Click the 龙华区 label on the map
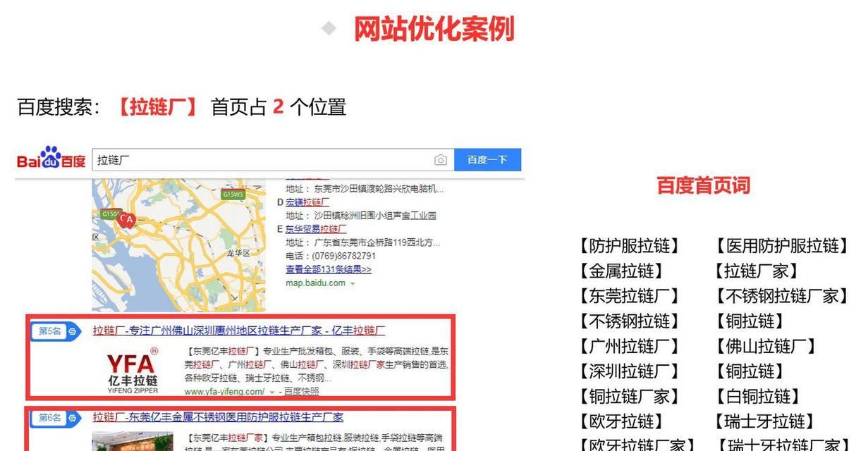Viewport: 868px width, 451px height. [x=239, y=252]
